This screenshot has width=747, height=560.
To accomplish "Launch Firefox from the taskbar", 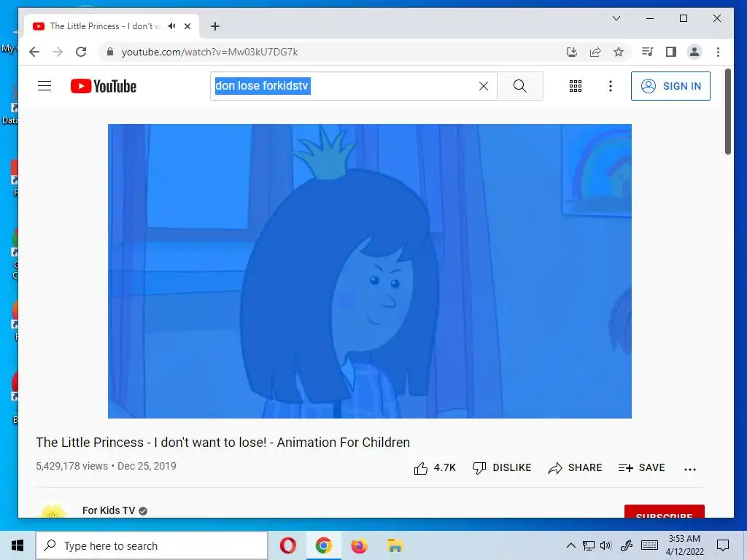I will click(359, 545).
